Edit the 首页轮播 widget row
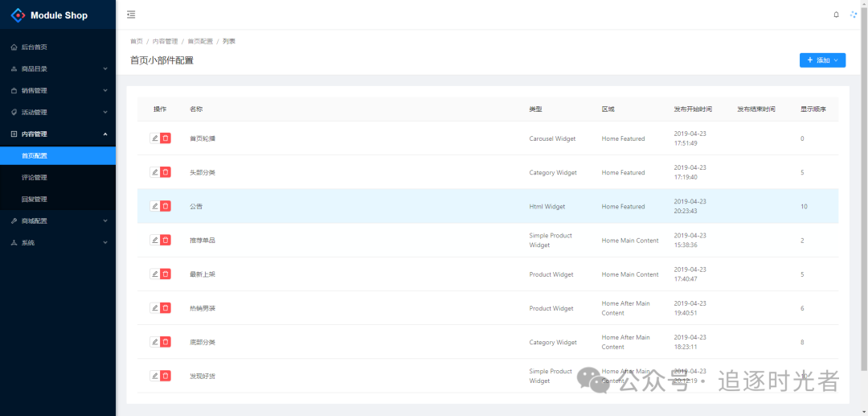This screenshot has width=868, height=416. (x=155, y=138)
